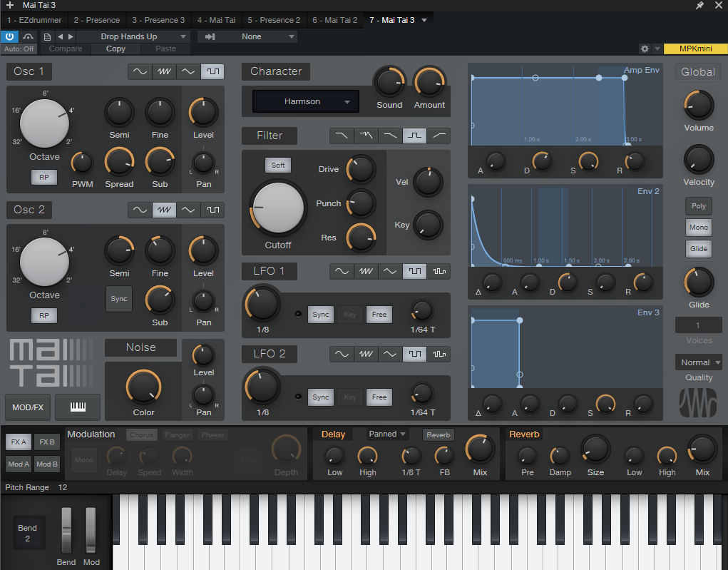Select triangle waveform for Osc 1
The image size is (728, 570).
188,71
